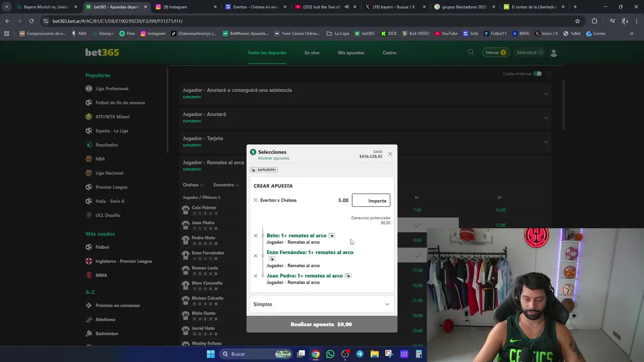Switch to the Instagram browser tab
The height and width of the screenshot is (362, 644).
[x=186, y=7]
